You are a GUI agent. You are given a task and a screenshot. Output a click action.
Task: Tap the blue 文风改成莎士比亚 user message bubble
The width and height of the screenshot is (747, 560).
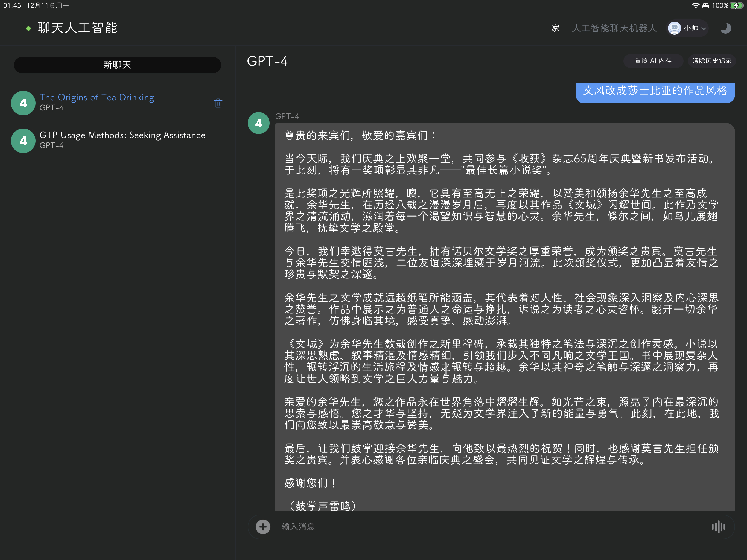(x=655, y=91)
